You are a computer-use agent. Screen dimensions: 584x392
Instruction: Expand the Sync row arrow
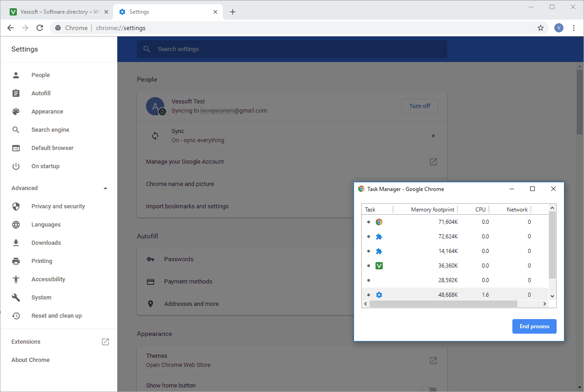(433, 136)
